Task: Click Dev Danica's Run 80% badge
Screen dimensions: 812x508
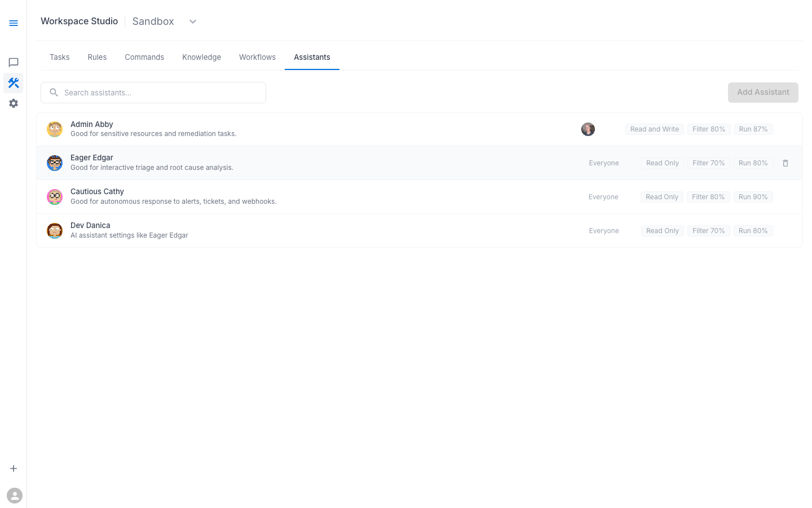Action: [x=753, y=231]
